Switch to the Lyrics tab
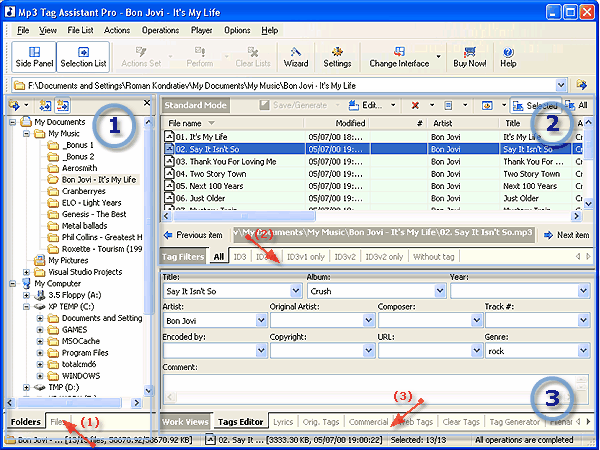The height and width of the screenshot is (450, 600). (283, 422)
